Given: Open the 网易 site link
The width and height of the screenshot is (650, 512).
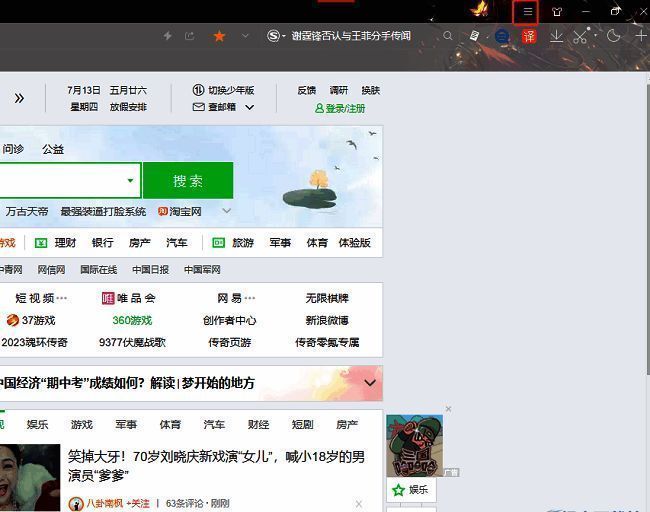Looking at the screenshot, I should tap(236, 298).
